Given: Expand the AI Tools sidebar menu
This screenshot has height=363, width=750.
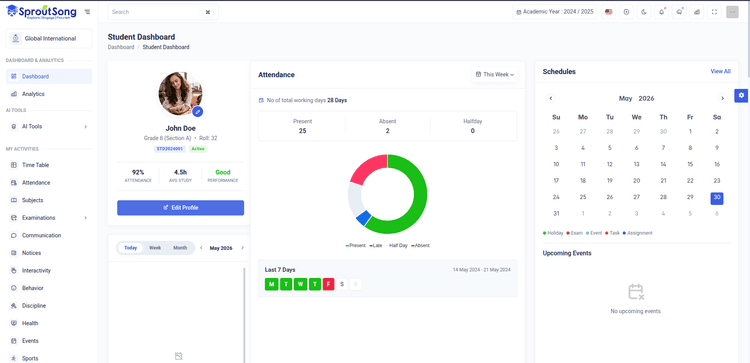Looking at the screenshot, I should [x=49, y=126].
